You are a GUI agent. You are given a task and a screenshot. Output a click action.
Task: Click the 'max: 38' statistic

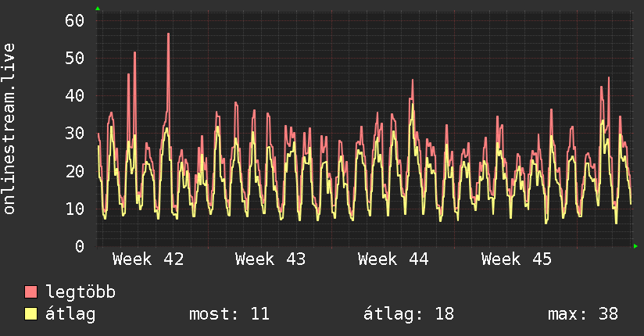583,314
